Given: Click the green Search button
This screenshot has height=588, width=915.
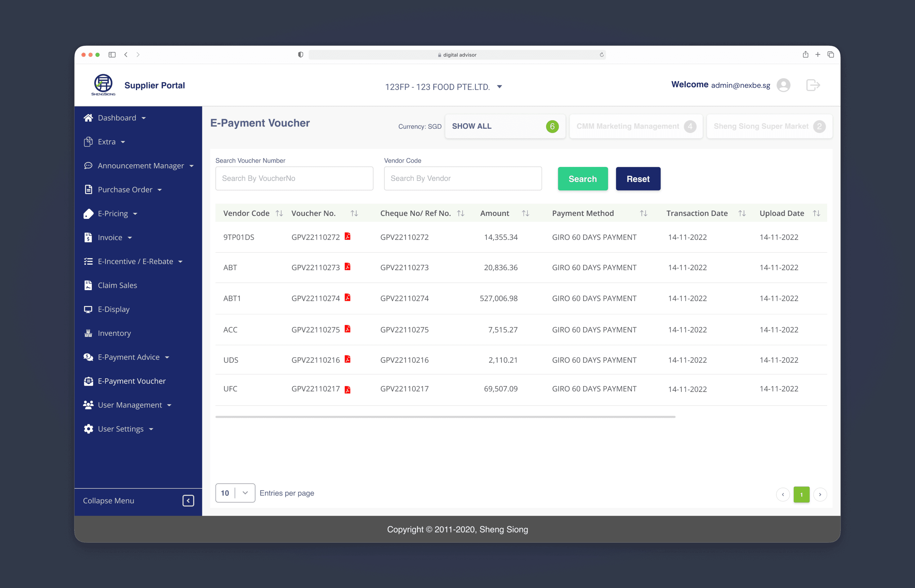Looking at the screenshot, I should [x=582, y=179].
